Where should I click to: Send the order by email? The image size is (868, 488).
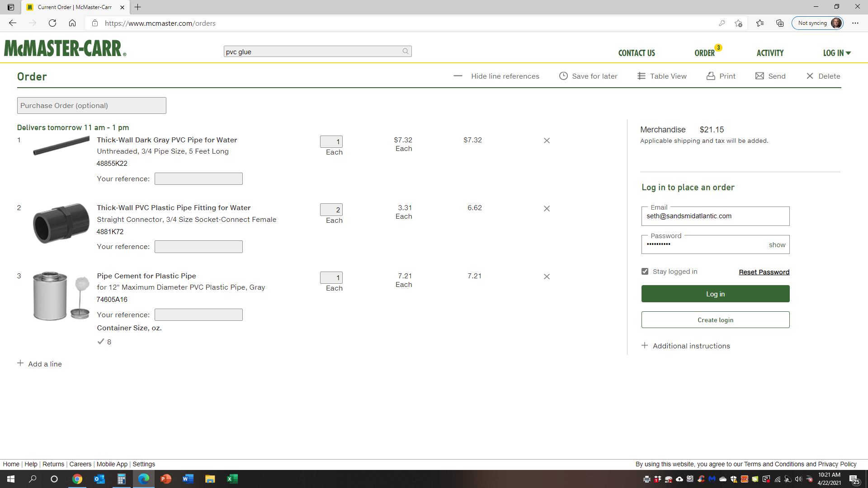771,76
